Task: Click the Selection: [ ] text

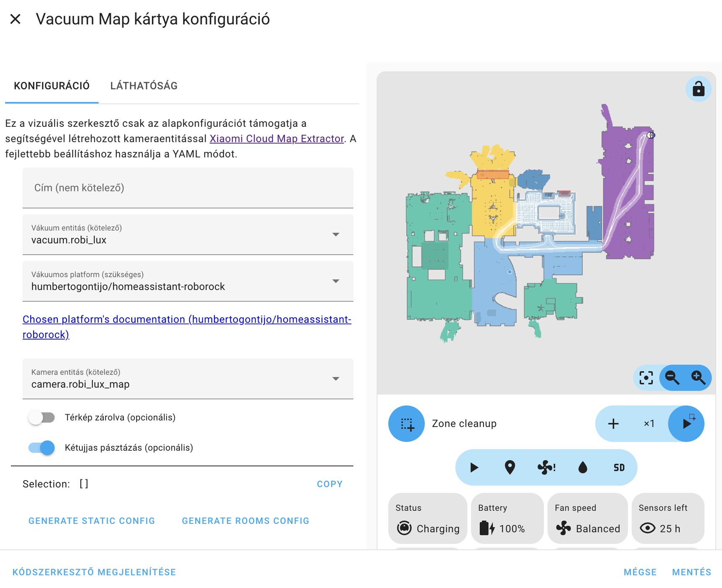Action: pyautogui.click(x=55, y=484)
